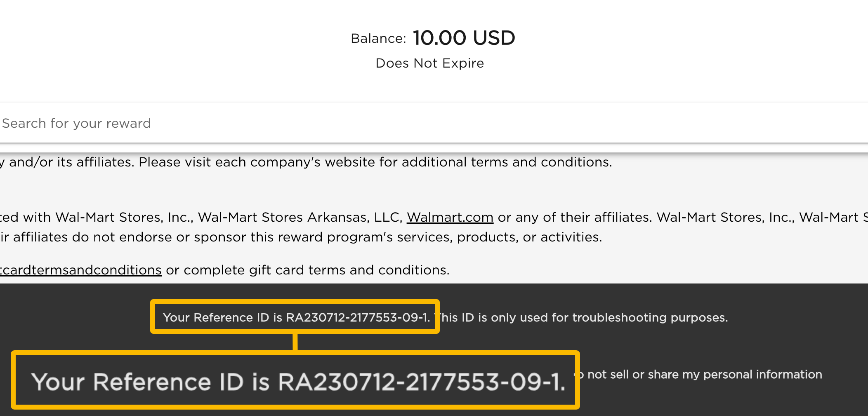Click the "Wal-Mart Stores Arkansas, LLC" text
This screenshot has width=868, height=417.
300,217
